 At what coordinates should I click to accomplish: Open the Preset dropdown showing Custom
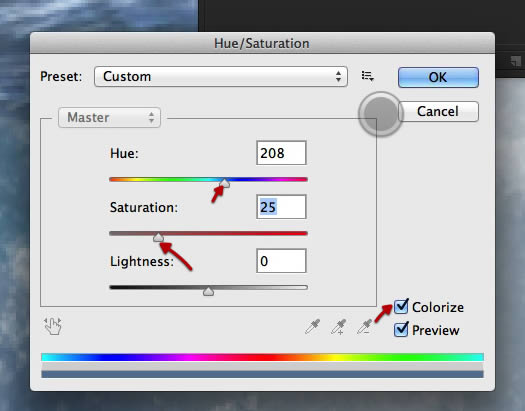[x=221, y=77]
